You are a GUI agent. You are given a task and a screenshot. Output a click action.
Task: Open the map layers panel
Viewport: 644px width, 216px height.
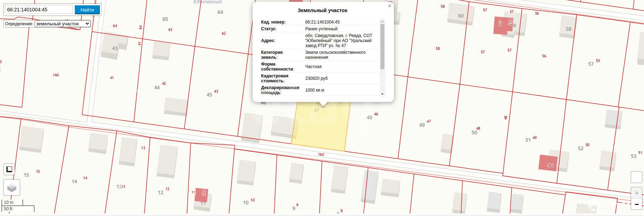click(12, 187)
